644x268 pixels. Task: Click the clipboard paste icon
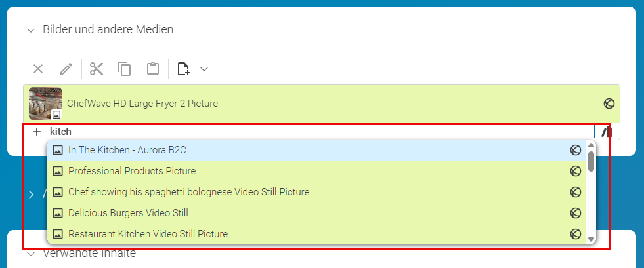(153, 68)
